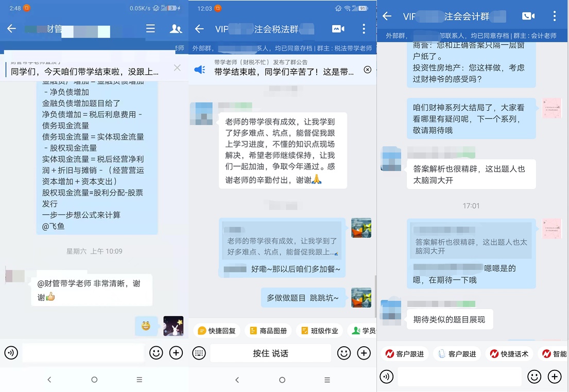The width and height of the screenshot is (569, 392).
Task: Tap back arrow in 注会税法群 chat
Action: pyautogui.click(x=199, y=29)
